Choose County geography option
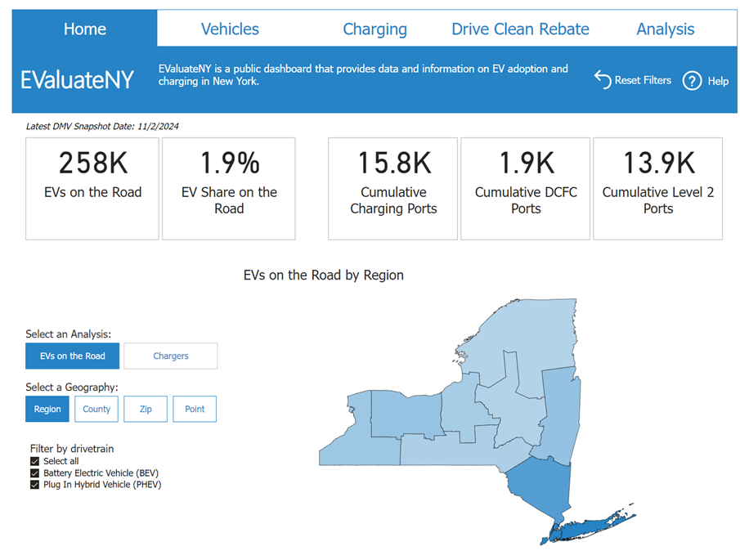 coord(96,409)
